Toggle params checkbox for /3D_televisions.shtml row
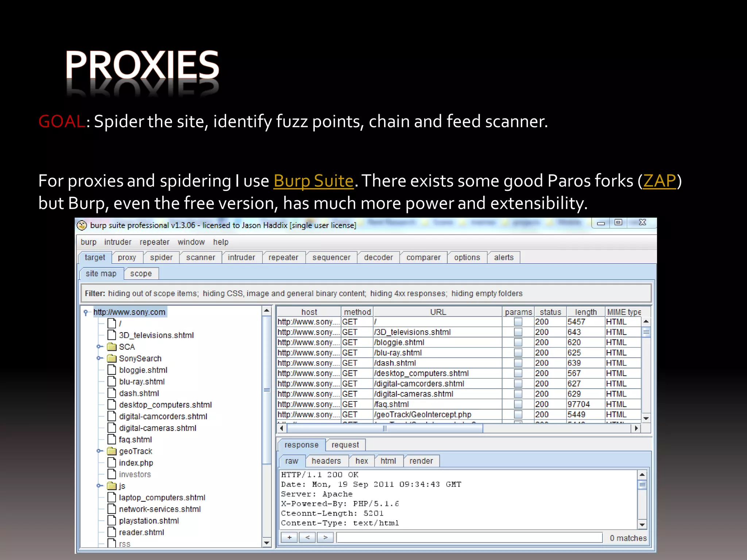 point(518,332)
